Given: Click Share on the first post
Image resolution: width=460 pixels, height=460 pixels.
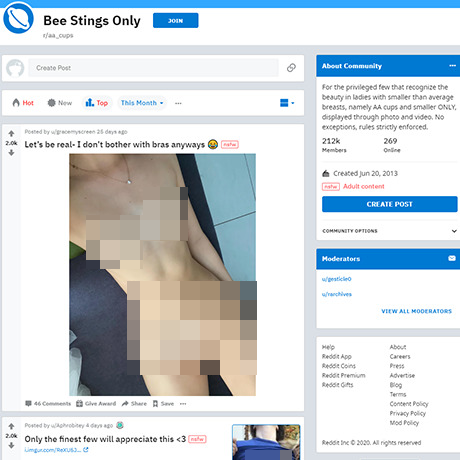Looking at the screenshot, I should click(x=134, y=404).
